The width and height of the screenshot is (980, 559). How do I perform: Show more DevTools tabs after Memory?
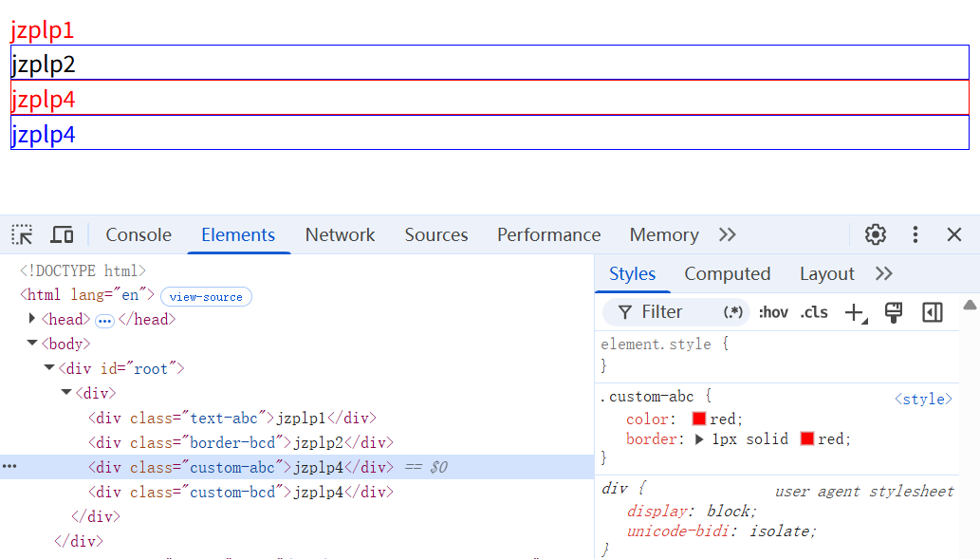[727, 234]
